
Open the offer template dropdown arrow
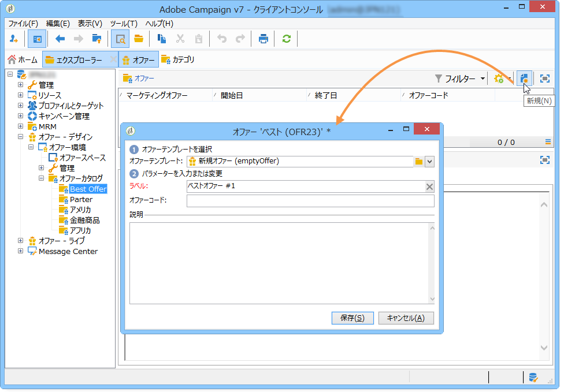429,161
